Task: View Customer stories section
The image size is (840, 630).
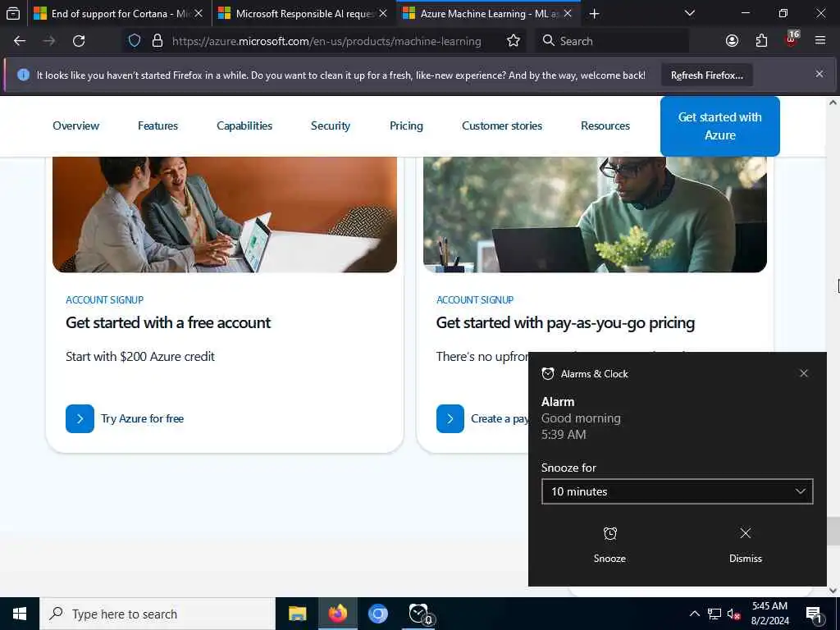Action: (502, 126)
